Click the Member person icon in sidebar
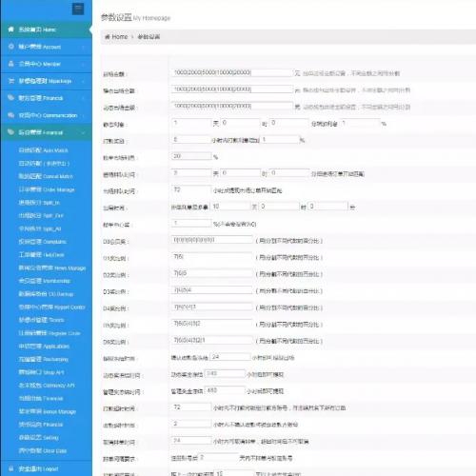The image size is (476, 476). click(11, 64)
